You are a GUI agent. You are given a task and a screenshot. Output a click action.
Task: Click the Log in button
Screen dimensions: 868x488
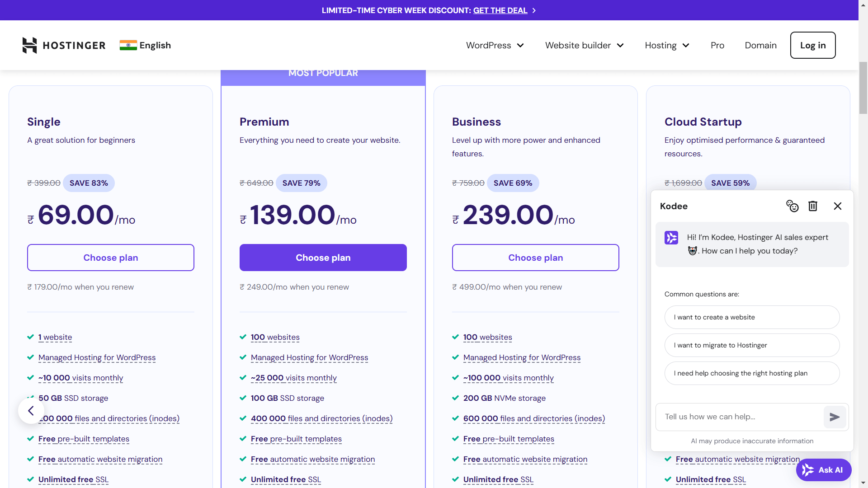tap(812, 45)
